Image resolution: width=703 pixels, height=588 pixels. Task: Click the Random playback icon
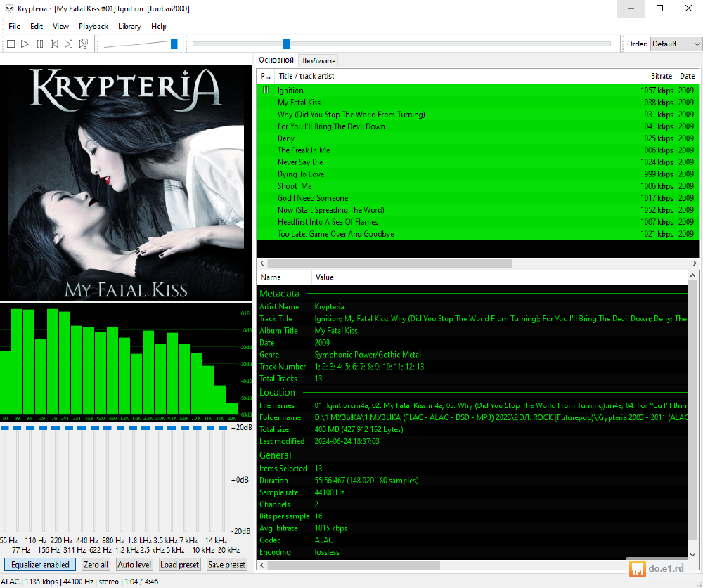pyautogui.click(x=83, y=44)
